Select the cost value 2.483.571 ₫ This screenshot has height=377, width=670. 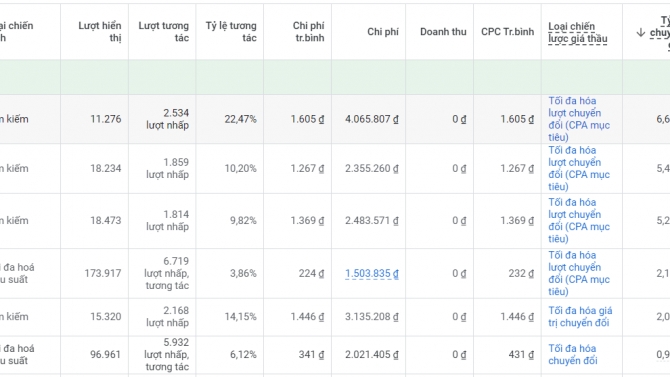372,221
